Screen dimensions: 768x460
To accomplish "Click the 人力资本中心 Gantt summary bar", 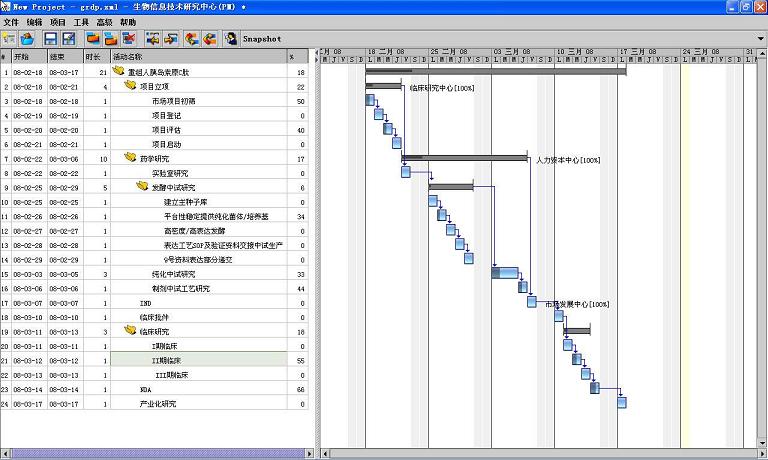I will point(464,157).
